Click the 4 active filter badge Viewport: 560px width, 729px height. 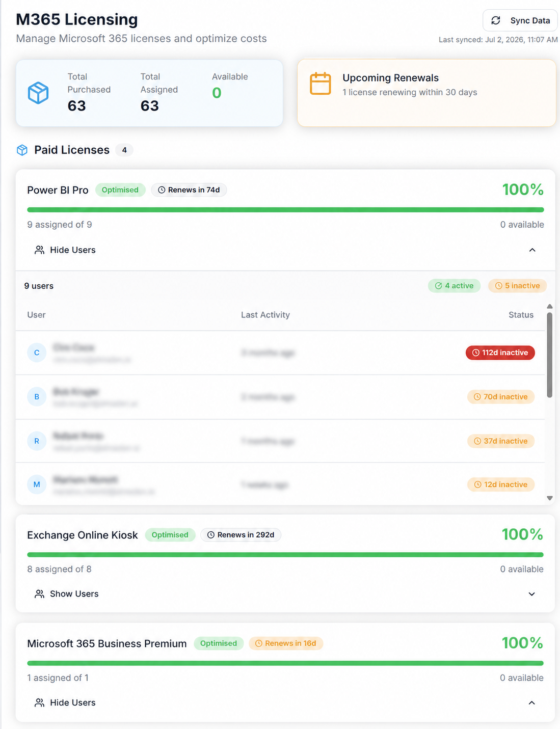click(x=454, y=286)
